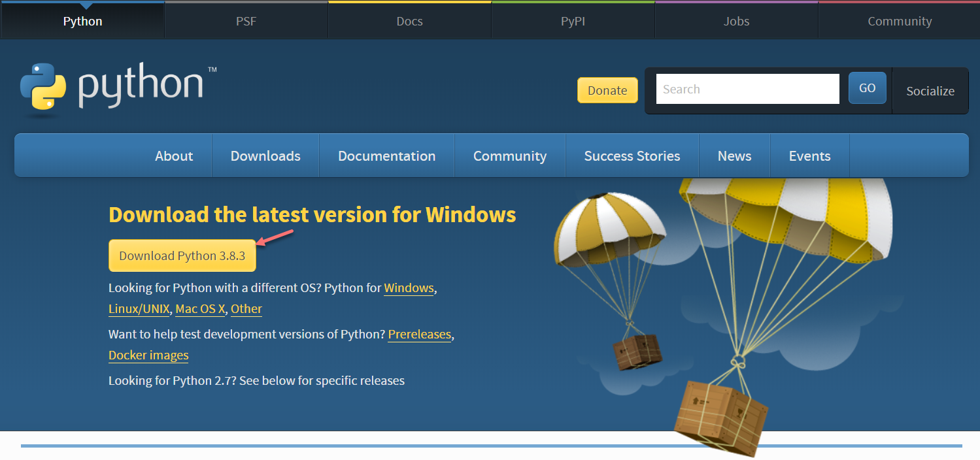
Task: Click the Donate button
Action: [607, 90]
